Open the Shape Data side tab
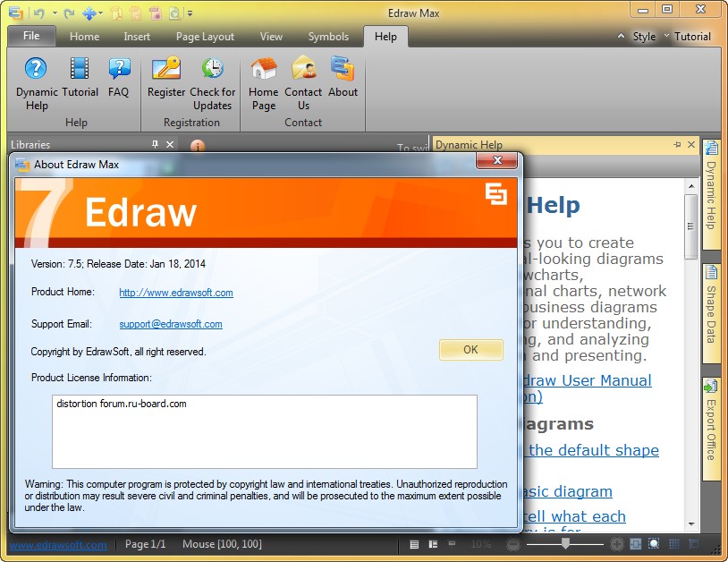Screen dimensions: 728x562 tap(711, 314)
